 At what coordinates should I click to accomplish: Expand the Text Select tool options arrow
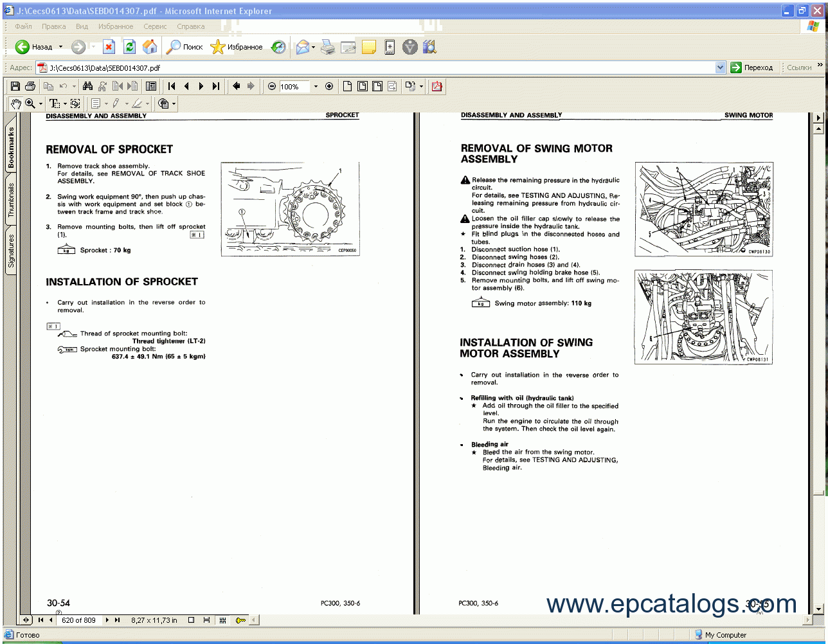coord(64,103)
